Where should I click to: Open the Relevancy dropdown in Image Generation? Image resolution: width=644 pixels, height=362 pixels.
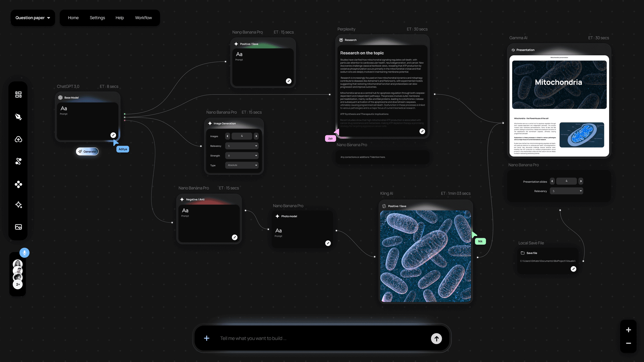pyautogui.click(x=242, y=146)
